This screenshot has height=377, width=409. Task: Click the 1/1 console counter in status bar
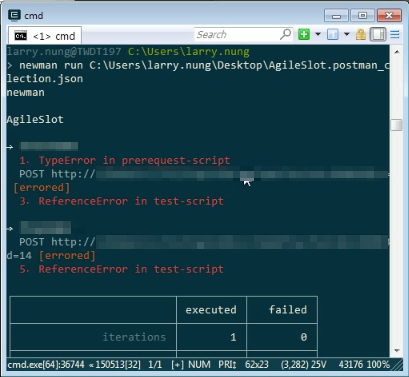(x=155, y=364)
